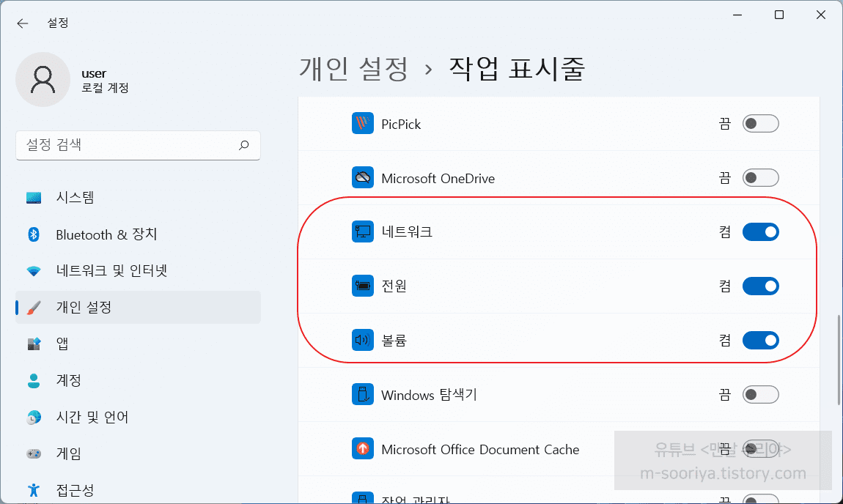Click the Wi-Fi icon for 네트워크 및 인터넷

(x=34, y=271)
